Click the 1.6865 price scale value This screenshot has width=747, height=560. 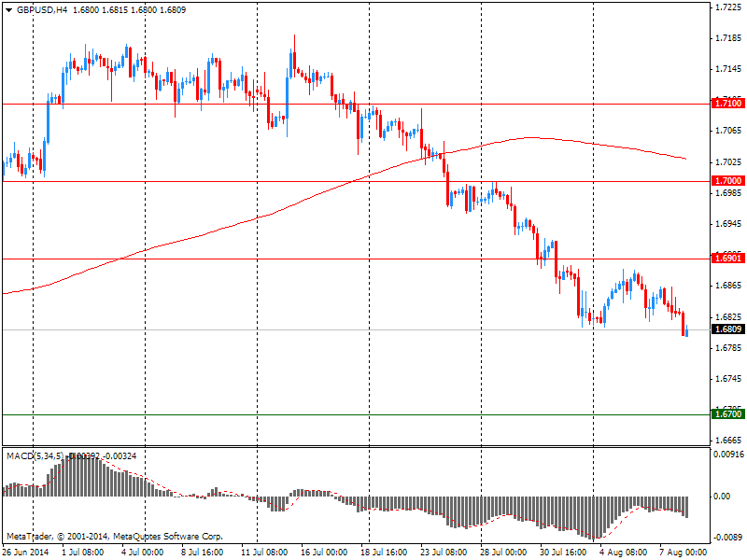click(x=728, y=286)
